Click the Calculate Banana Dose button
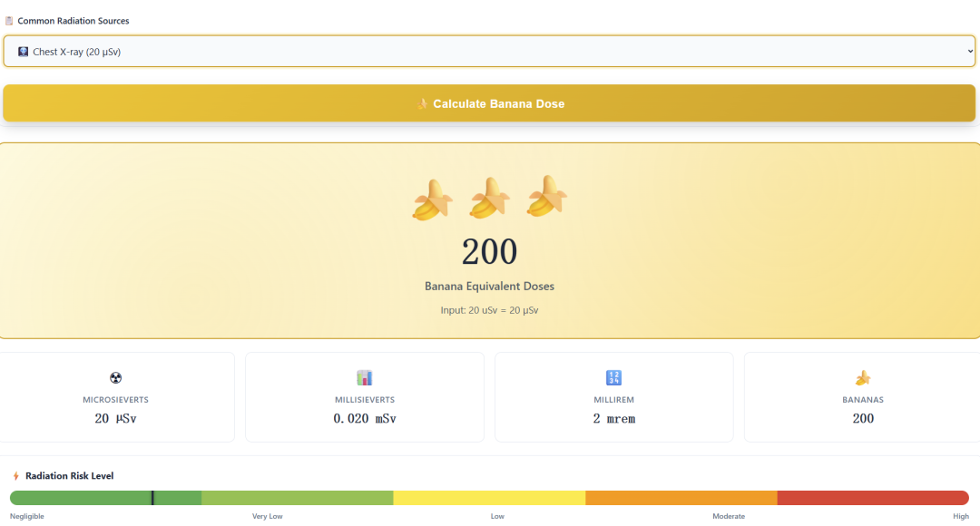 coord(489,103)
